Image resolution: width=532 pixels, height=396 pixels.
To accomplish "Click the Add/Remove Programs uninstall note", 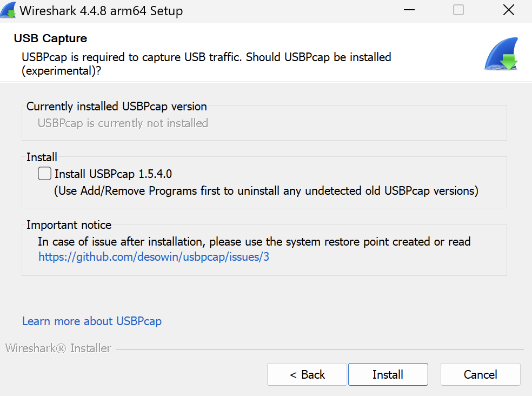I will (x=266, y=191).
